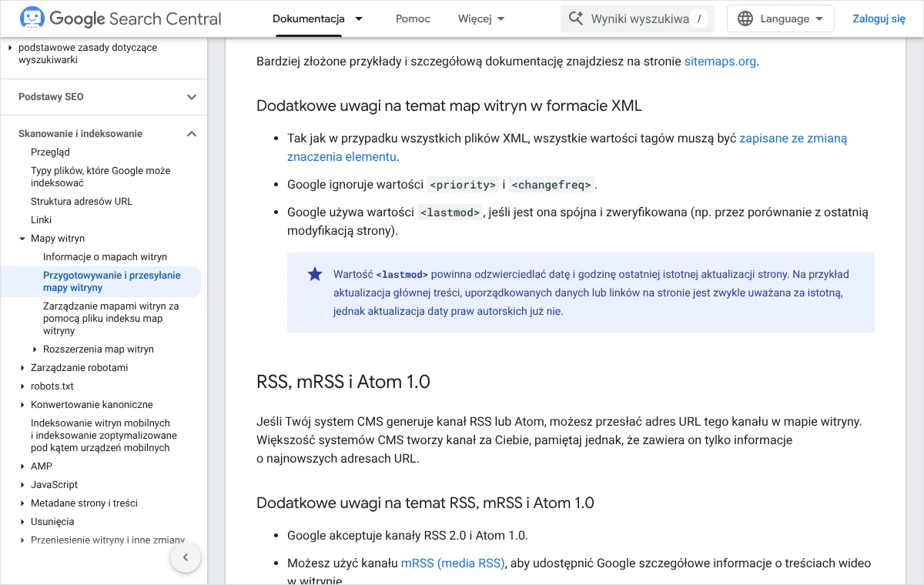924x585 pixels.
Task: Open Indeksowanie witryn mobilnych page
Action: click(104, 436)
